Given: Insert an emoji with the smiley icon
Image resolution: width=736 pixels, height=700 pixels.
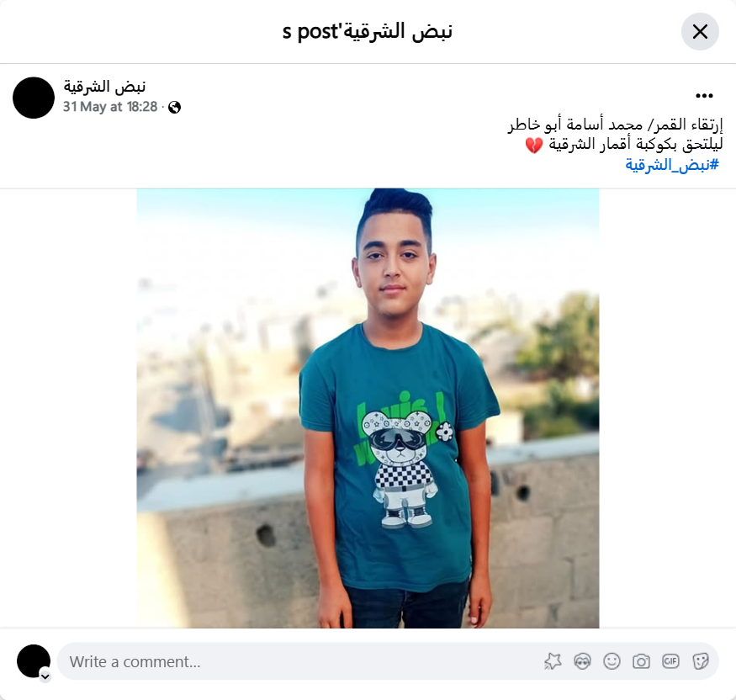Looking at the screenshot, I should pyautogui.click(x=612, y=661).
